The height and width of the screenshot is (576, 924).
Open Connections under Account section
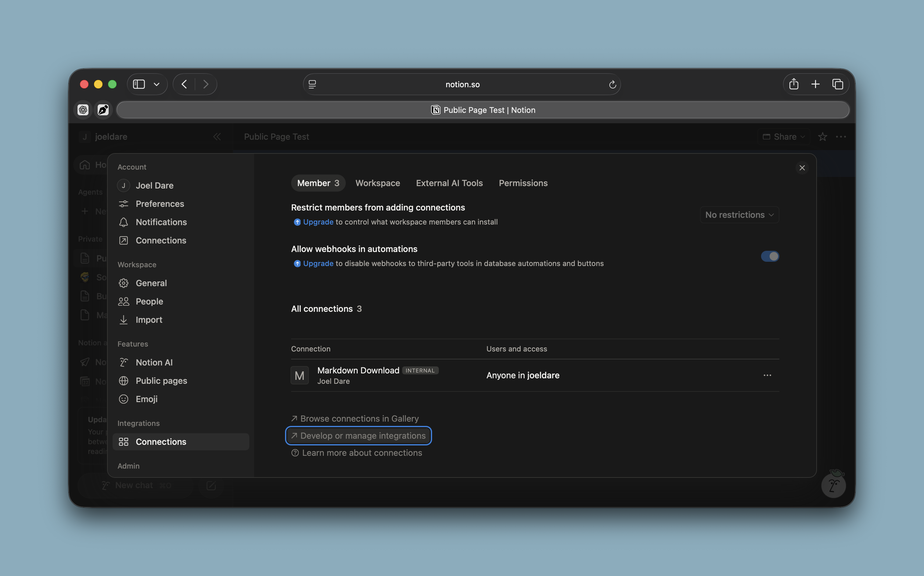(181, 240)
